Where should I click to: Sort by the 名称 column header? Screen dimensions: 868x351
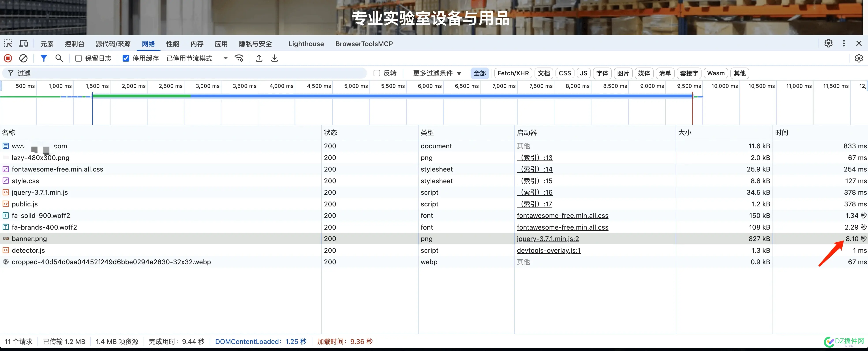(160, 132)
